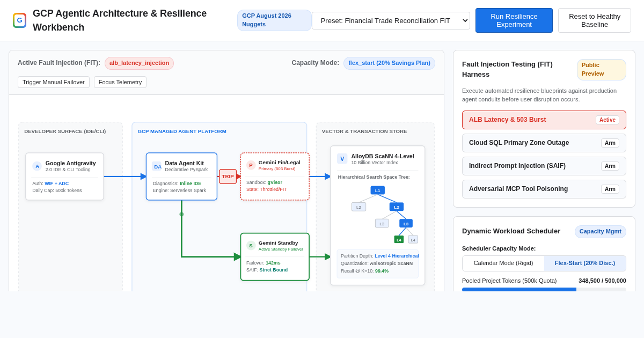Select the gray L4 leaf node
Screen dimensions: 644x338
click(x=413, y=240)
